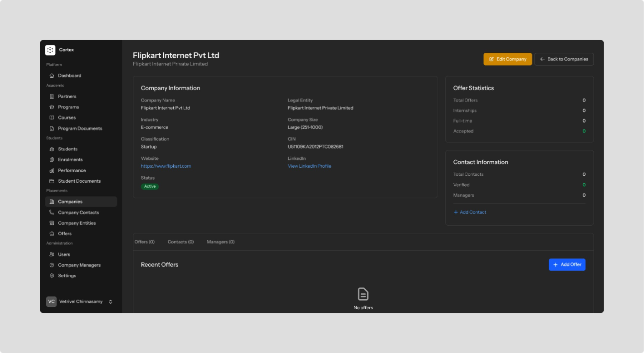Go Back to Companies
Viewport: 644px width, 353px height.
pos(564,59)
